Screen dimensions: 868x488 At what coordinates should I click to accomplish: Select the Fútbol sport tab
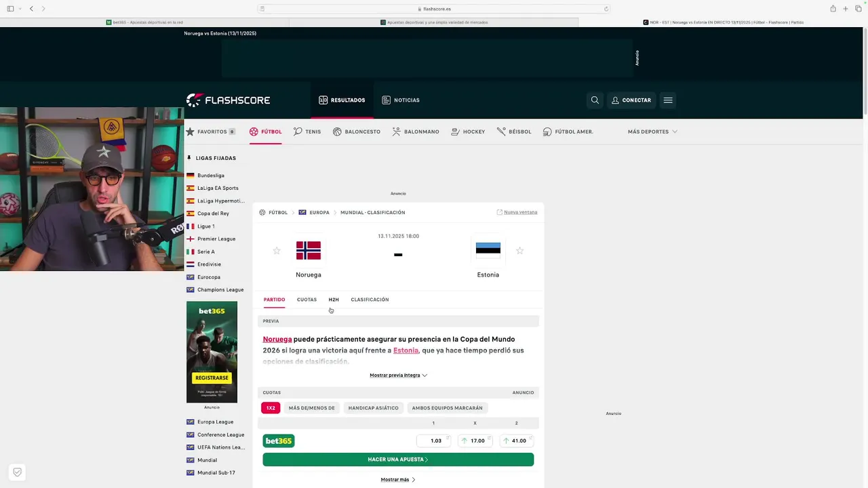coord(265,131)
